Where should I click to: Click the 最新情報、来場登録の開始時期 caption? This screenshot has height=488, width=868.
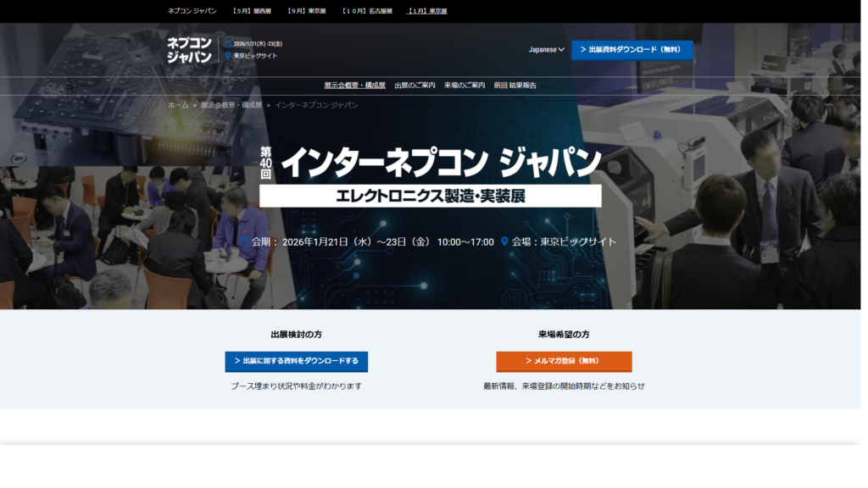click(564, 386)
